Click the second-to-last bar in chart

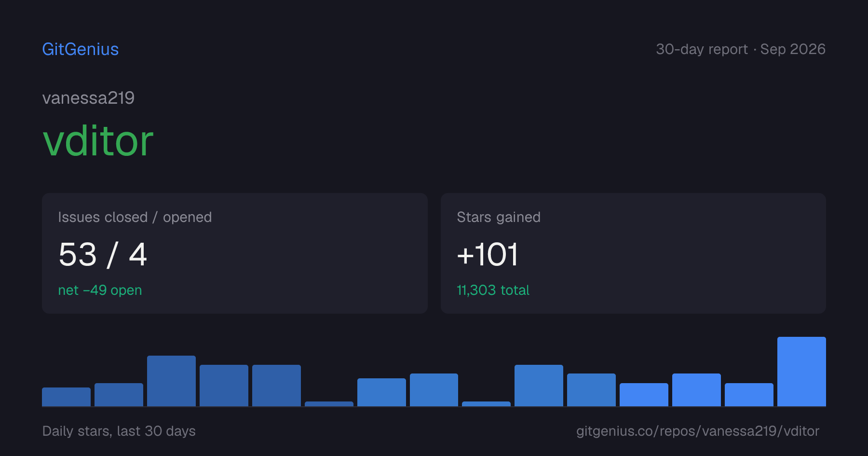click(749, 395)
